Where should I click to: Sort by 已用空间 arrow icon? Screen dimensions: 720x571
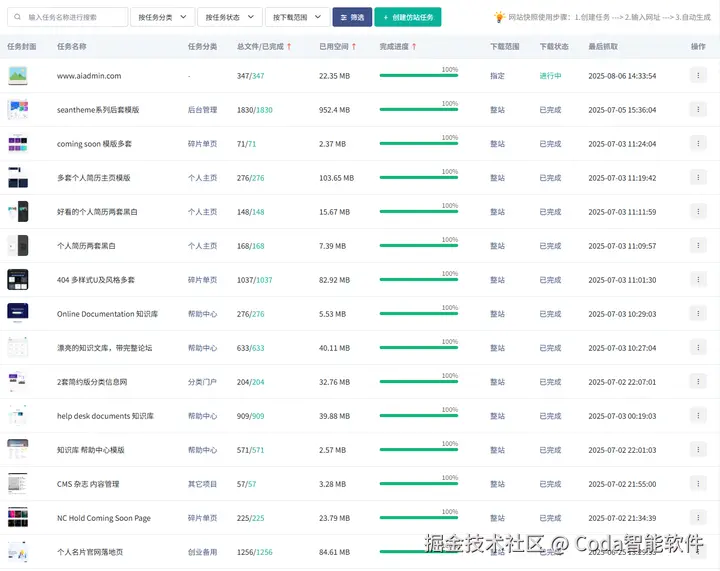click(x=354, y=46)
